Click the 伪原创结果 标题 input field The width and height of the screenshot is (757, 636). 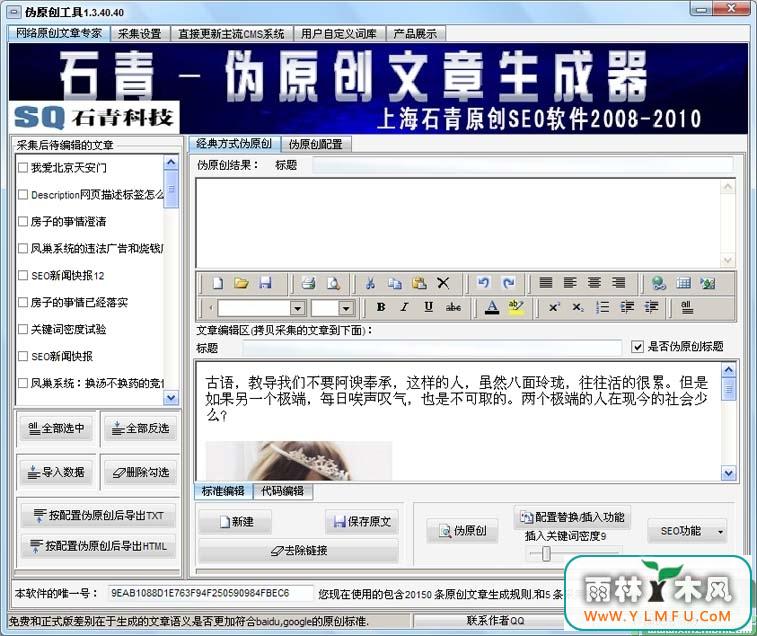522,165
